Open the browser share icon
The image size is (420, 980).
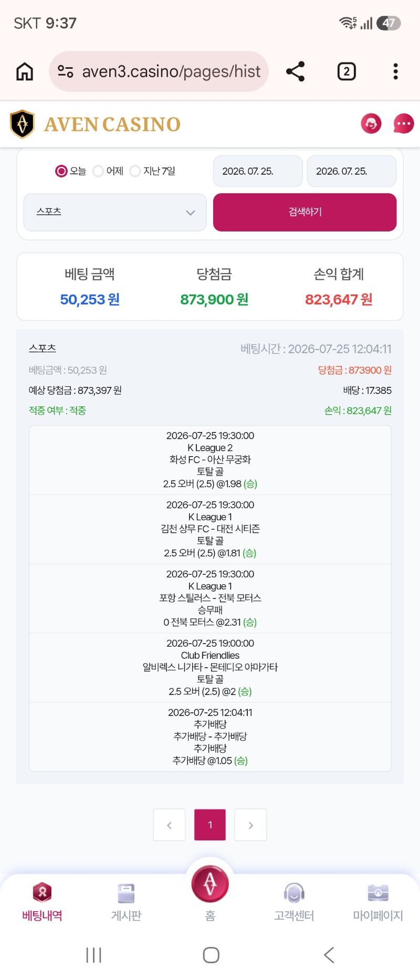click(x=296, y=71)
